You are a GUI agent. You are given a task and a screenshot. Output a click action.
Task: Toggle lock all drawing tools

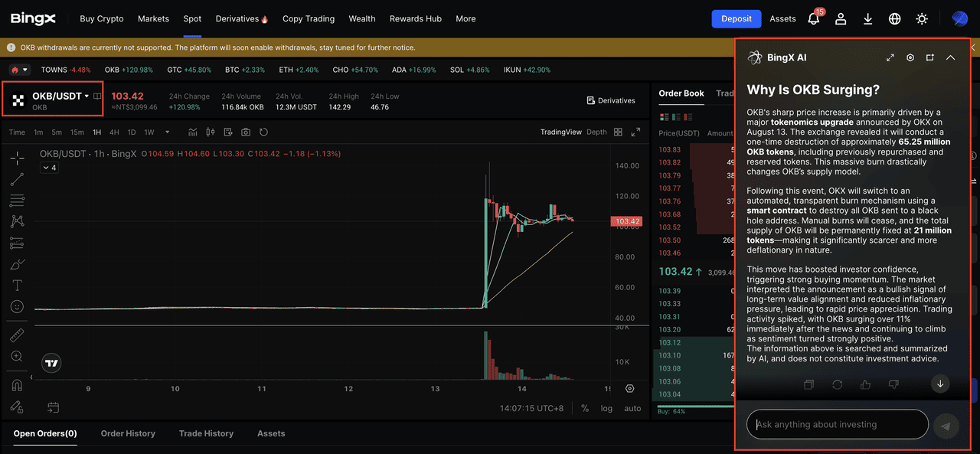(x=17, y=407)
